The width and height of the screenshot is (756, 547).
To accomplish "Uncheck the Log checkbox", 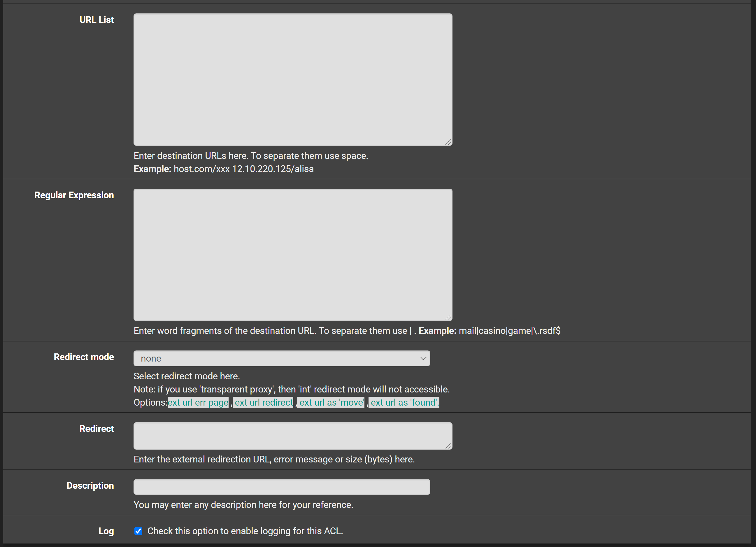I will [x=138, y=531].
